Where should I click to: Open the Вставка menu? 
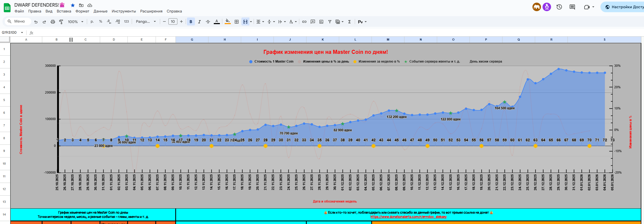click(x=64, y=11)
